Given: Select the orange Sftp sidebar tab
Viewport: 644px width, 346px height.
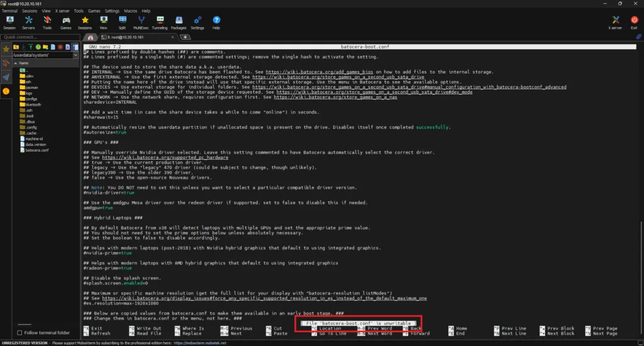Looking at the screenshot, I should pos(6,91).
